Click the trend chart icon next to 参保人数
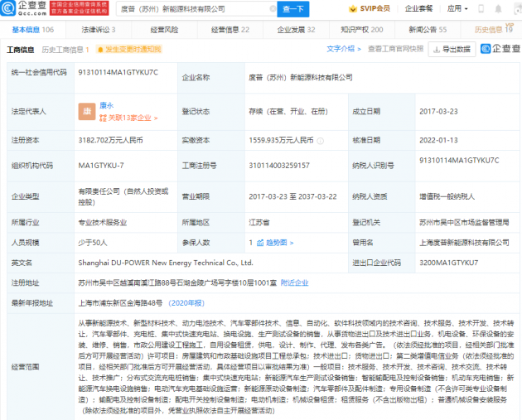Image resolution: width=522 pixels, height=420 pixels. 260,243
